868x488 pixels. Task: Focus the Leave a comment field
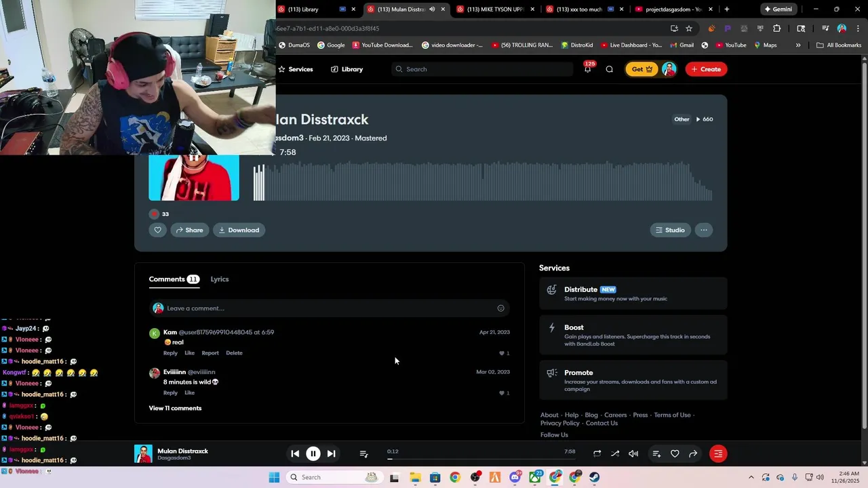(x=330, y=308)
